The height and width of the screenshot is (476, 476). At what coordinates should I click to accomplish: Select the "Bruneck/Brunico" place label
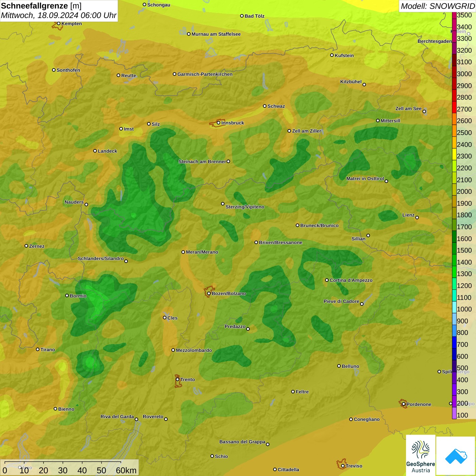pyautogui.click(x=319, y=225)
